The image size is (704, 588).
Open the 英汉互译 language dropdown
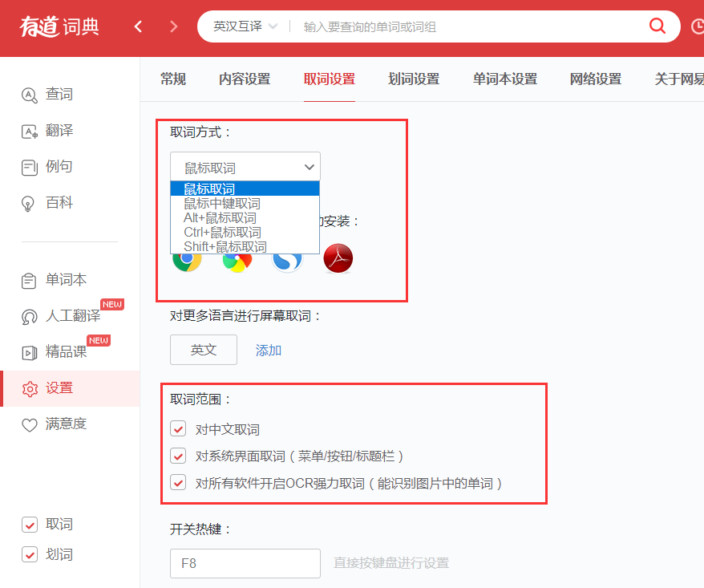coord(241,26)
